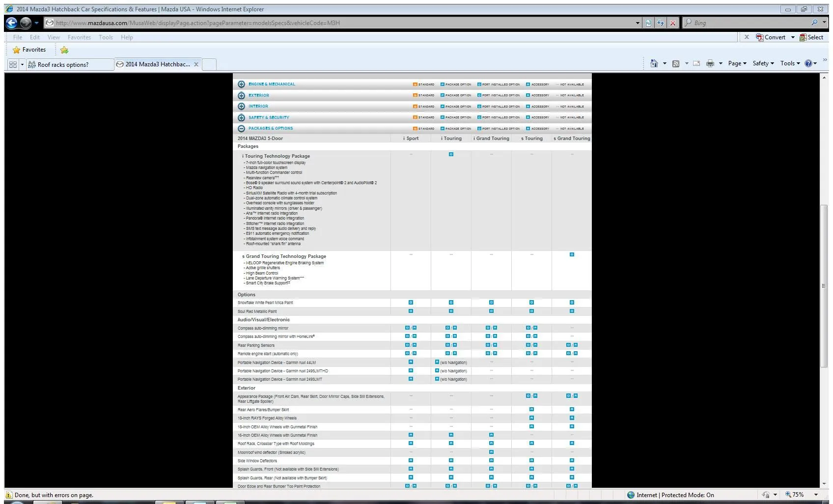833x504 pixels.
Task: Switch to the Roof racks options tab
Action: (63, 64)
